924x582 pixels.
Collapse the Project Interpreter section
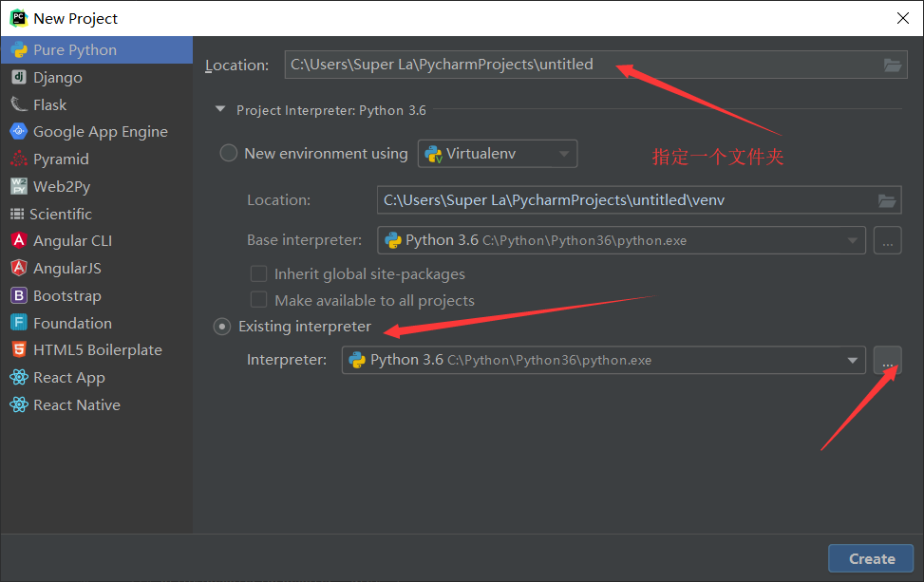(x=220, y=109)
